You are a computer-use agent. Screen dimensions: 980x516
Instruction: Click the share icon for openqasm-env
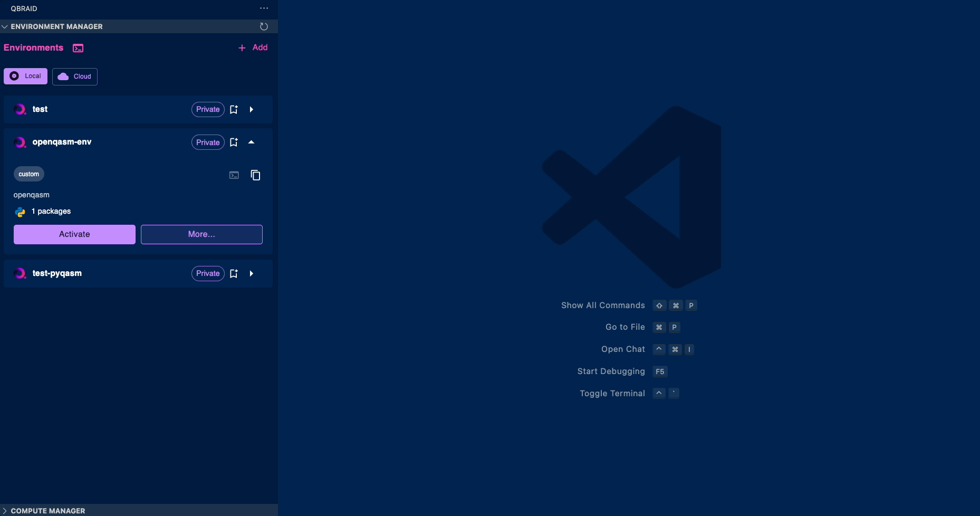[234, 142]
